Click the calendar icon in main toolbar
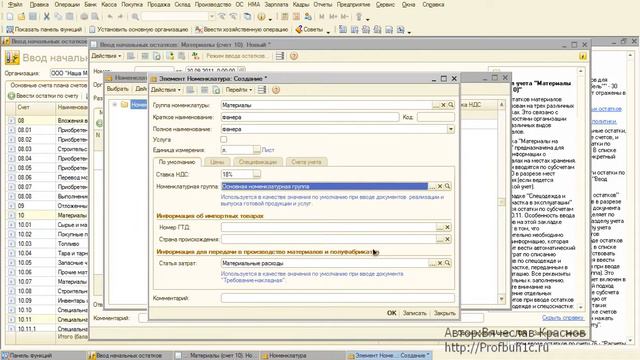The image size is (640, 360). click(x=296, y=17)
